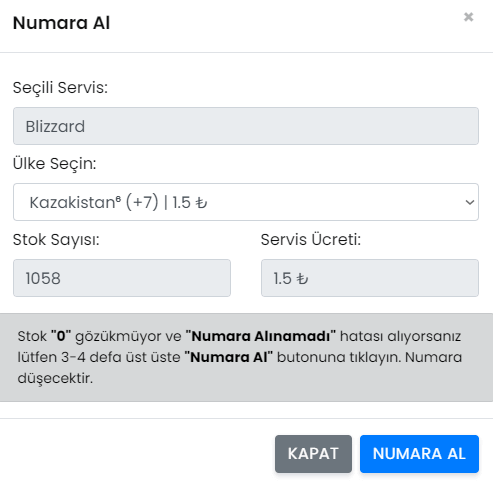This screenshot has height=481, width=493.
Task: Click the Stok Sayısı label
Action: 56,240
